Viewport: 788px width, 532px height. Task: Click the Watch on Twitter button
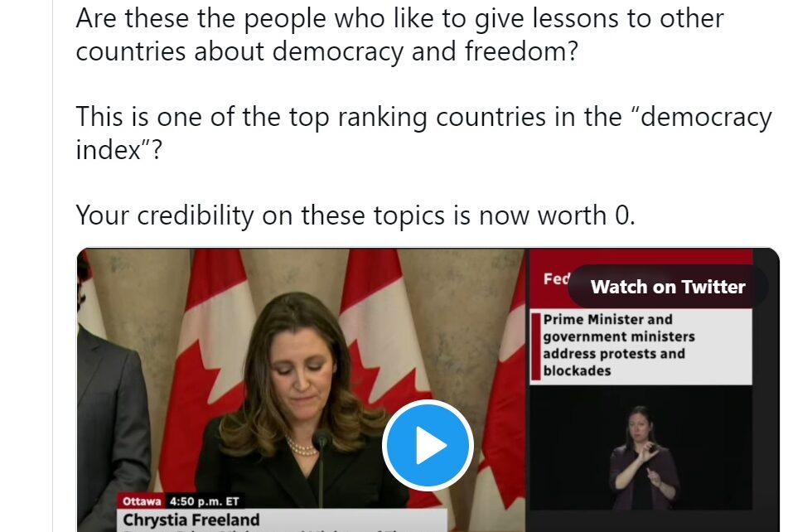click(x=667, y=287)
